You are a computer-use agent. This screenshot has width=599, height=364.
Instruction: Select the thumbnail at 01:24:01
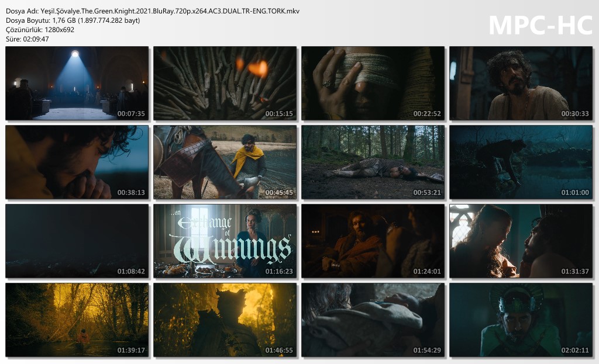[x=373, y=241]
